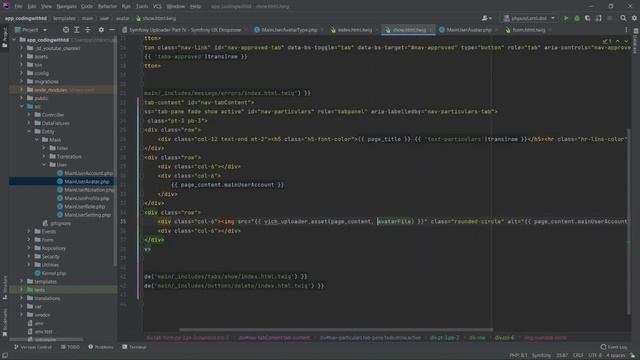The height and width of the screenshot is (360, 640).
Task: Open TODO tool window
Action: pos(70,347)
